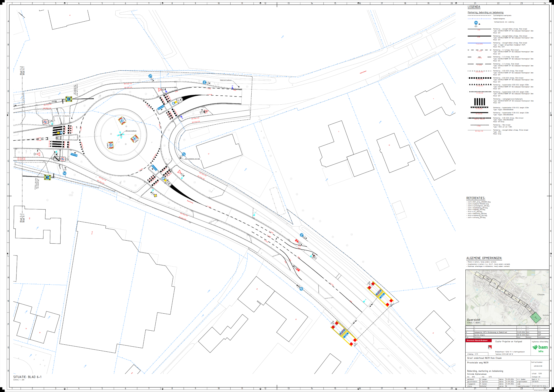The width and height of the screenshot is (554, 392).
Task: Click the LEGENDA heading
Action: coord(474,7)
